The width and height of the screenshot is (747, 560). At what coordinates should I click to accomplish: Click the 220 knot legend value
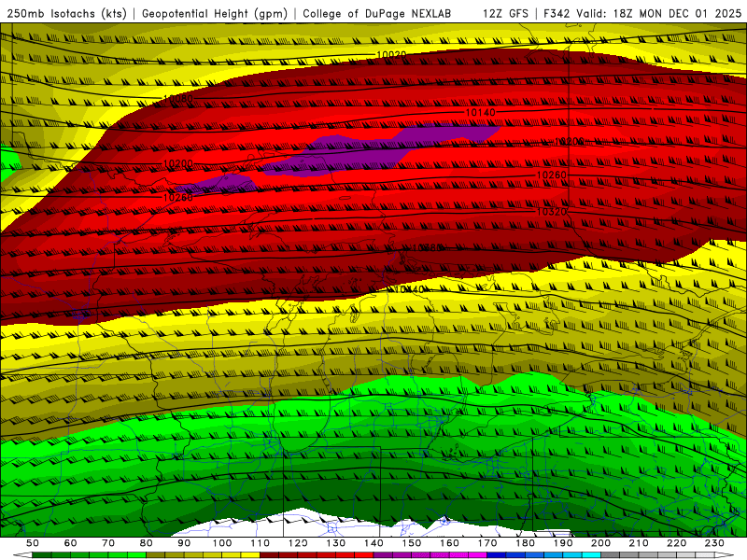[x=677, y=543]
